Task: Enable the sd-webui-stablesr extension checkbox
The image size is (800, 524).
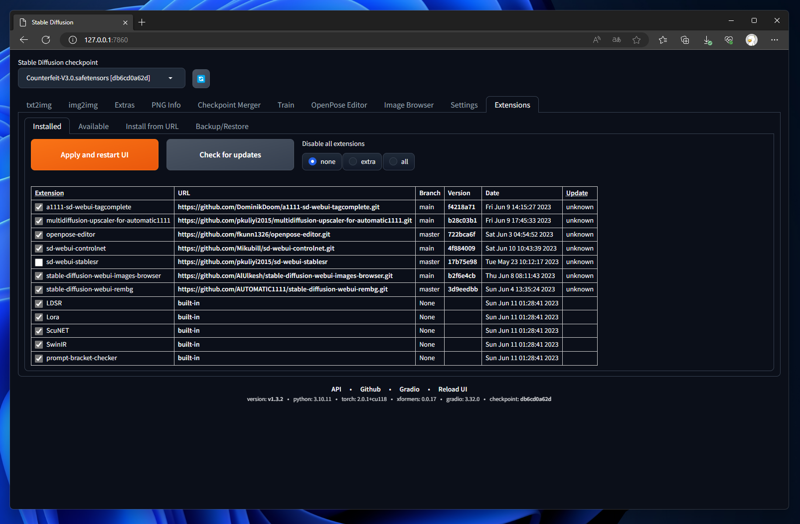Action: (x=39, y=262)
